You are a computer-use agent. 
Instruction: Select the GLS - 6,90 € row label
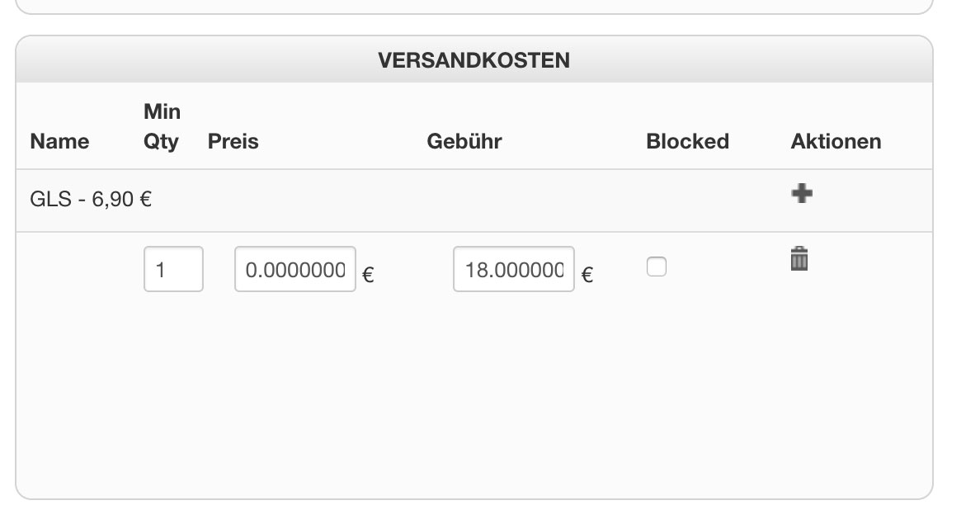coord(91,200)
